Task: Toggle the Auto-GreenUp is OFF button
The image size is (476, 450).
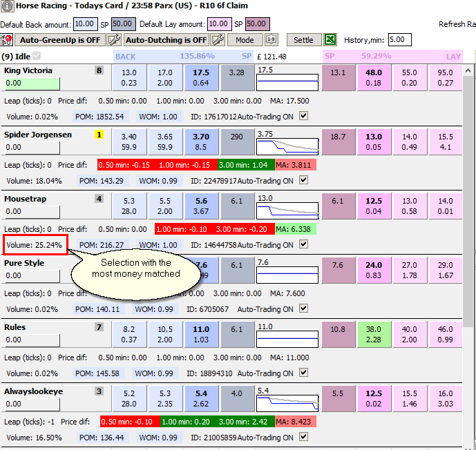Action: pos(60,40)
